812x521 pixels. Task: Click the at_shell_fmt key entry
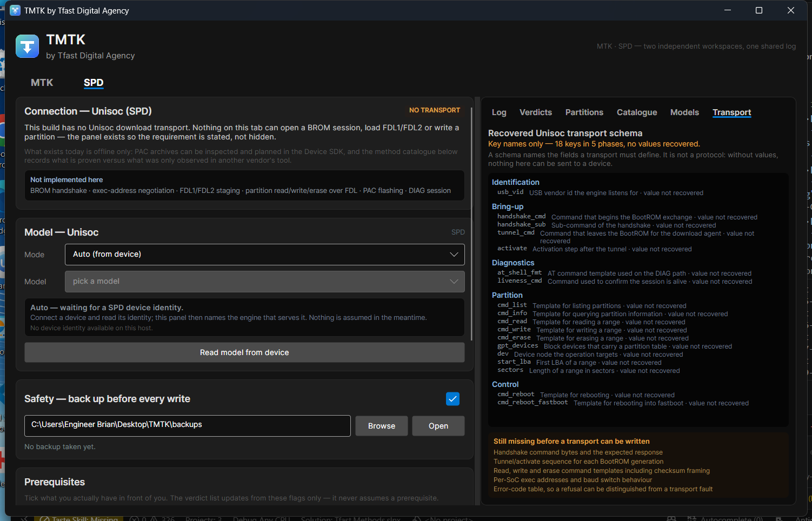pos(520,273)
